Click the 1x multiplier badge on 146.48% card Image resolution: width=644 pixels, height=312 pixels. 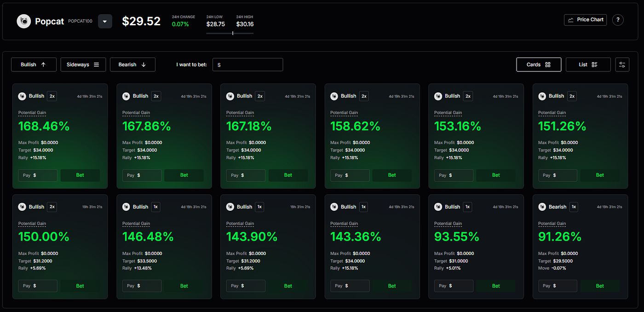tap(156, 207)
